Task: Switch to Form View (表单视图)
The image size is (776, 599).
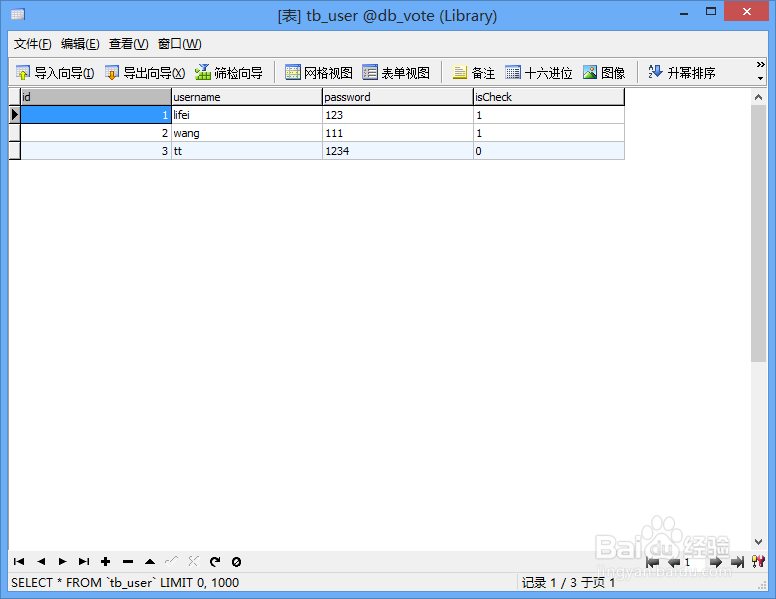Action: coord(396,73)
